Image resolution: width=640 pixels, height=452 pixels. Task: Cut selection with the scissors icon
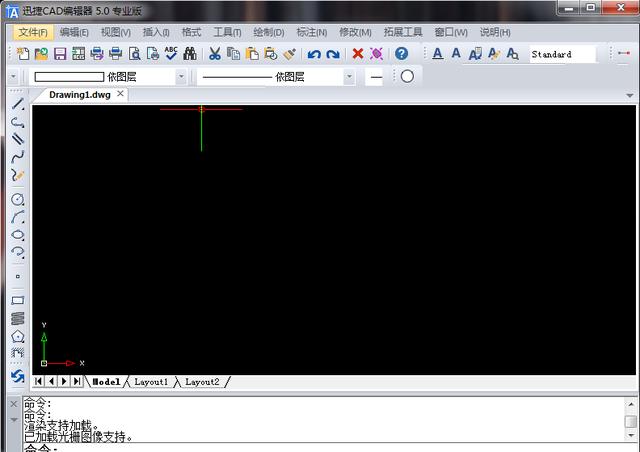tap(215, 53)
